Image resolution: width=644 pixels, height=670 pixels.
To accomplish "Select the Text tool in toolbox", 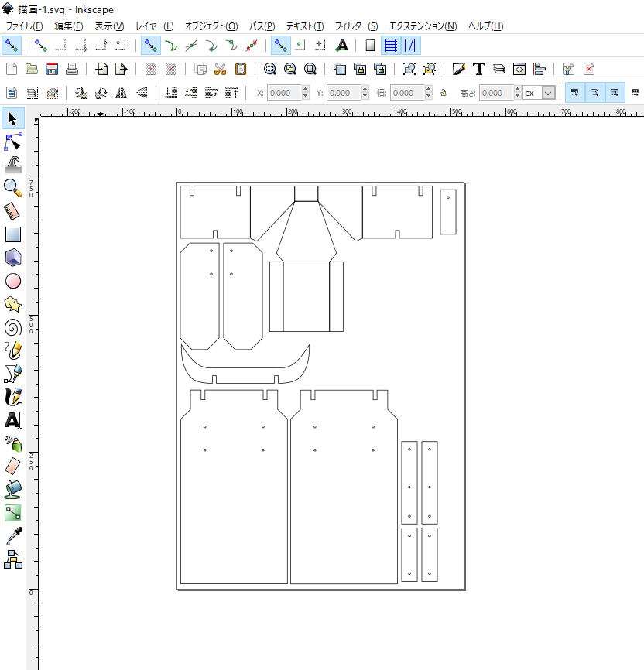I will [x=12, y=420].
